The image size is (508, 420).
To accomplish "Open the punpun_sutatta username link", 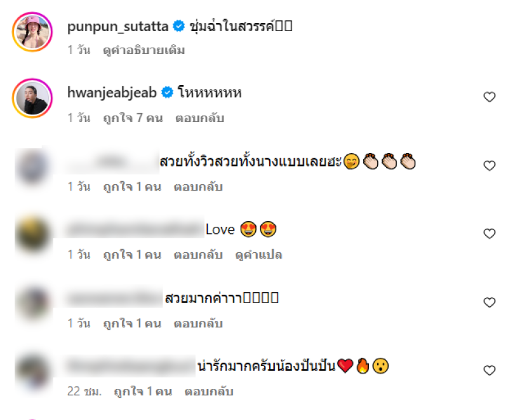I will [117, 27].
